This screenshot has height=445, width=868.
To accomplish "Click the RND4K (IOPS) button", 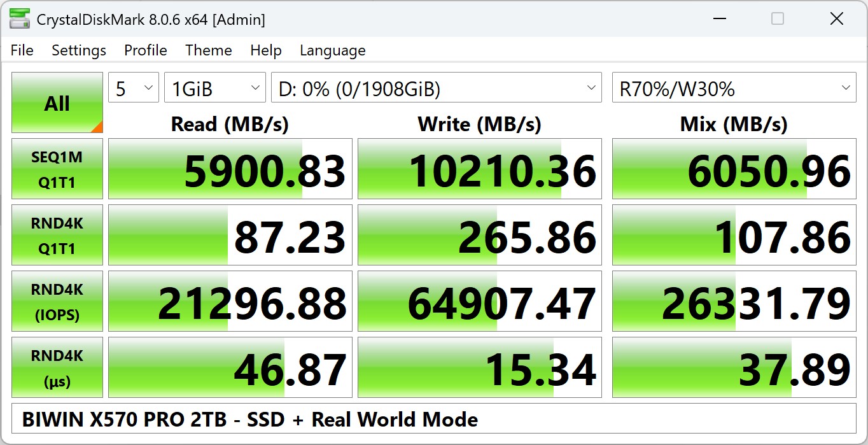I will [57, 302].
